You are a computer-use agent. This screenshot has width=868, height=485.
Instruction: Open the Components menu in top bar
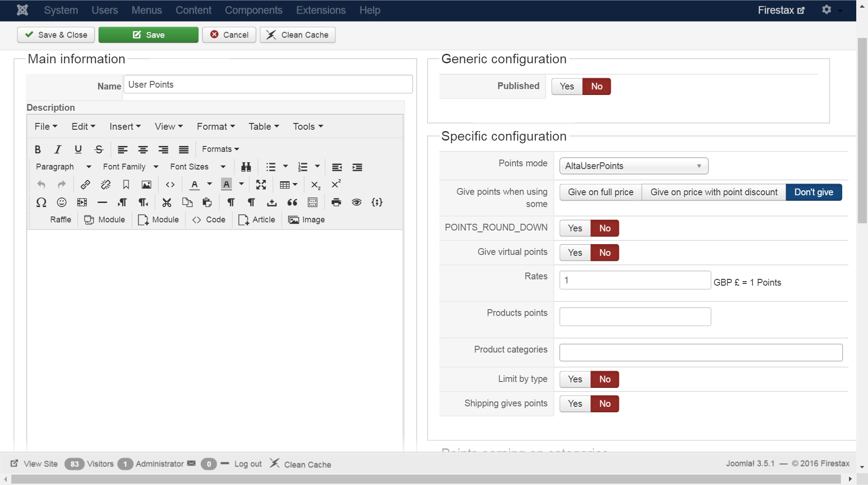pos(253,10)
